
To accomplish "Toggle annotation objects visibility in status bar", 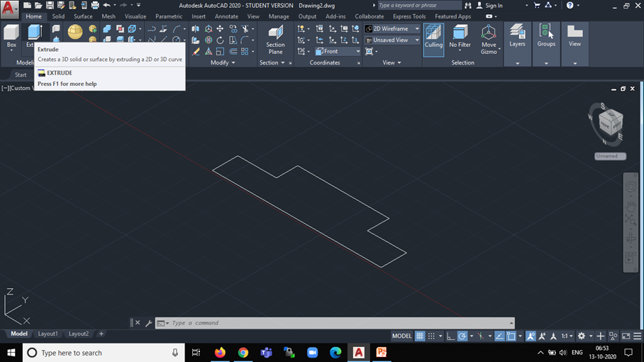I will [x=531, y=336].
